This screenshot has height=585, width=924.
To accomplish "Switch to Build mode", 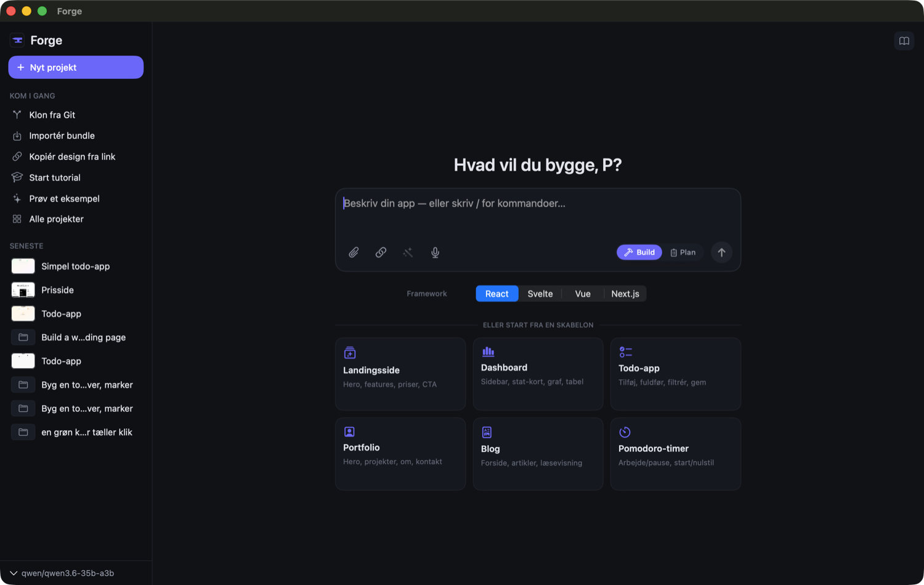I will [639, 252].
